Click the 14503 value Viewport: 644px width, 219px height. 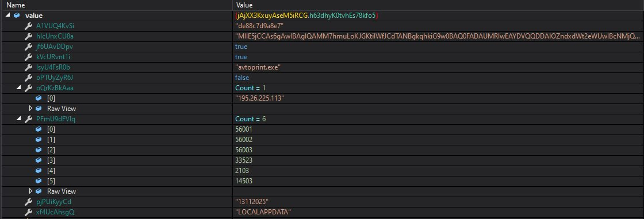tap(244, 181)
